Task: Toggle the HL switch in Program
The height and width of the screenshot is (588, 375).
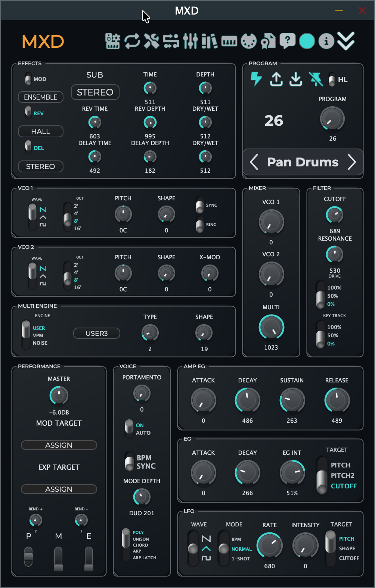Action: coord(332,79)
